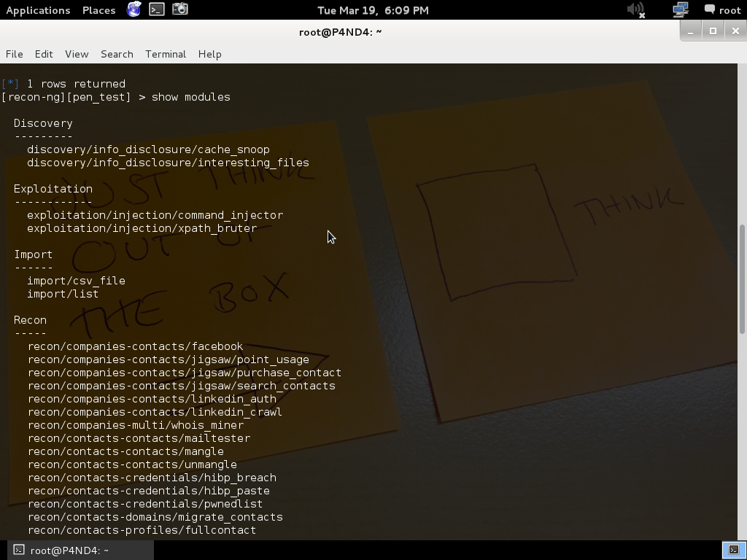This screenshot has height=560, width=747.
Task: Minimize the root@P4ND4 terminal window
Action: pyautogui.click(x=690, y=31)
